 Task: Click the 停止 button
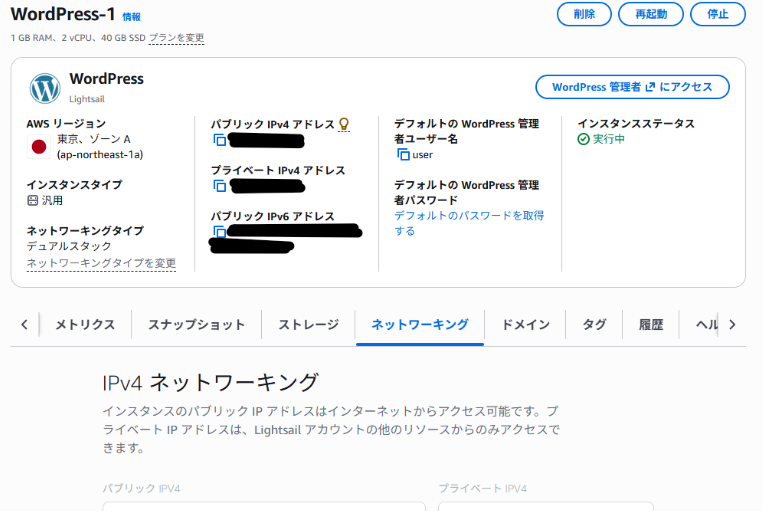(x=718, y=14)
